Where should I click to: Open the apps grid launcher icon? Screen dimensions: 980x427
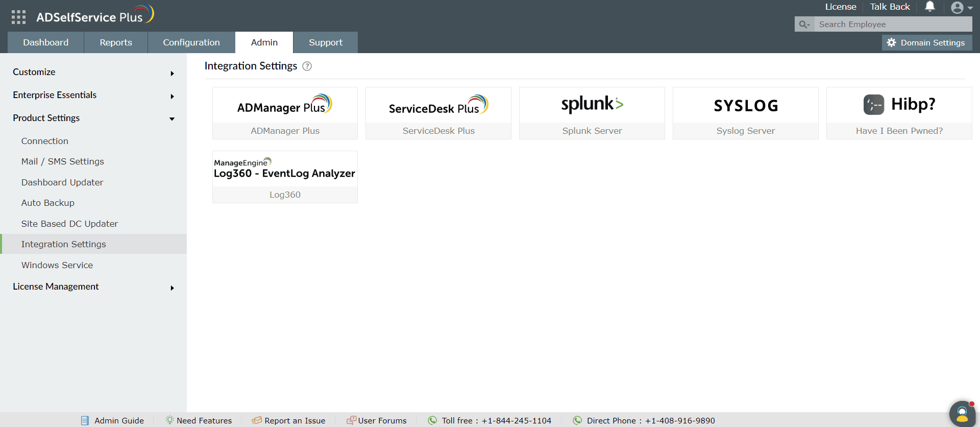coord(18,17)
